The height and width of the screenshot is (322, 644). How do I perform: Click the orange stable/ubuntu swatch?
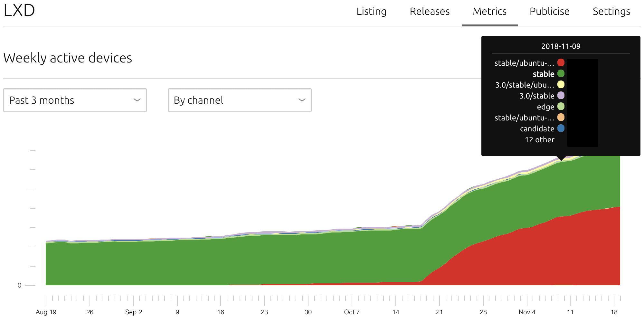(561, 117)
